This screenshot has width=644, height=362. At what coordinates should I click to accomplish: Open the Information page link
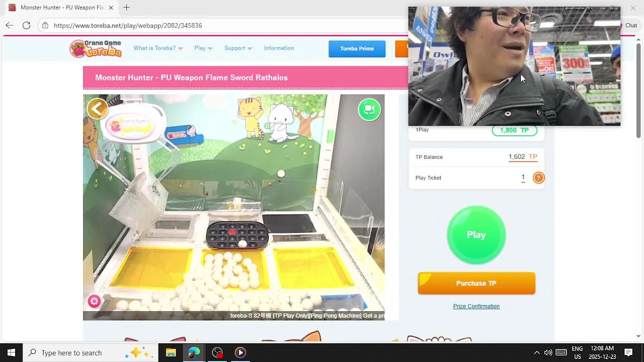[279, 48]
